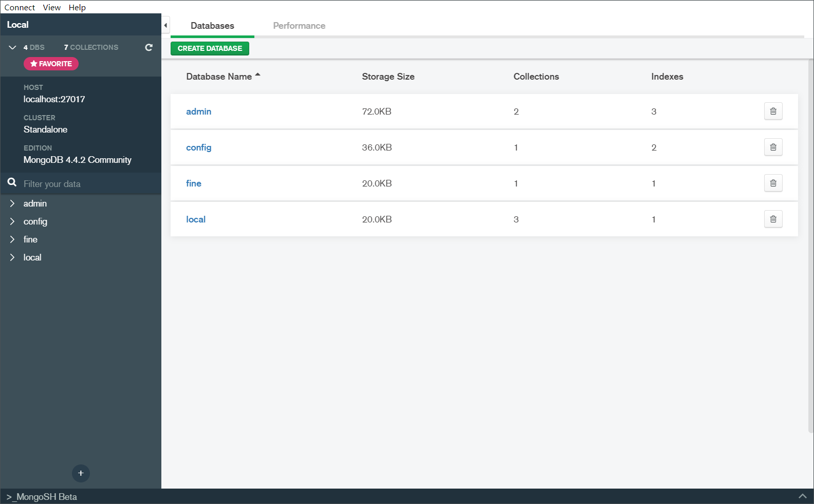Open the fine database link
This screenshot has width=814, height=504.
[x=194, y=183]
